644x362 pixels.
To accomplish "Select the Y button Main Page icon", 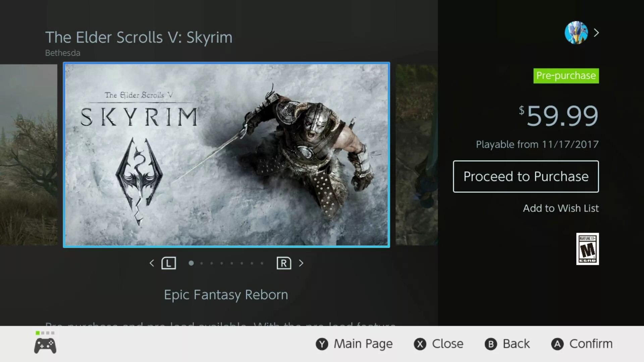I will 321,344.
